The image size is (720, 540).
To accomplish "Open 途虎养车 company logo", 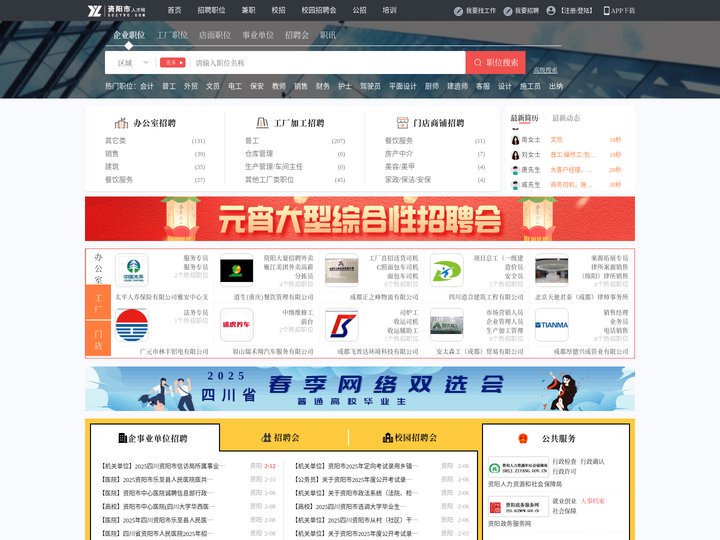I will (x=237, y=325).
